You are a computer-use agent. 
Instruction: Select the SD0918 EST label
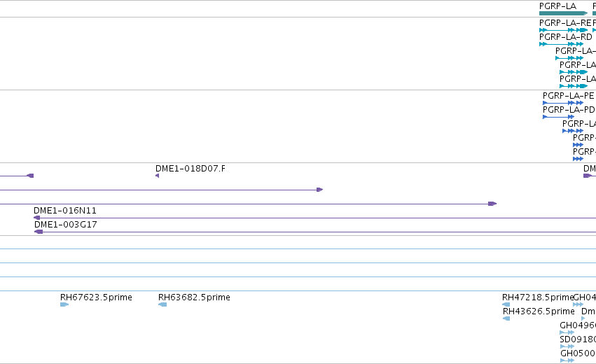coord(578,339)
